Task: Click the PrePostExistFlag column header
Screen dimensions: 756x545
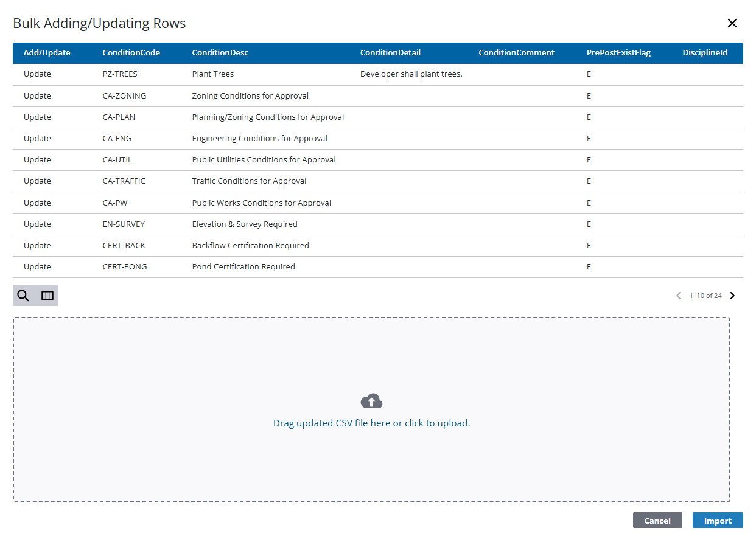Action: tap(618, 53)
